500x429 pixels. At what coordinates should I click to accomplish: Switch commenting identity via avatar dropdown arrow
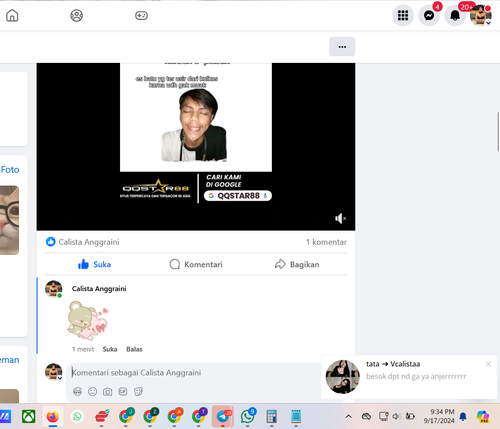point(60,378)
